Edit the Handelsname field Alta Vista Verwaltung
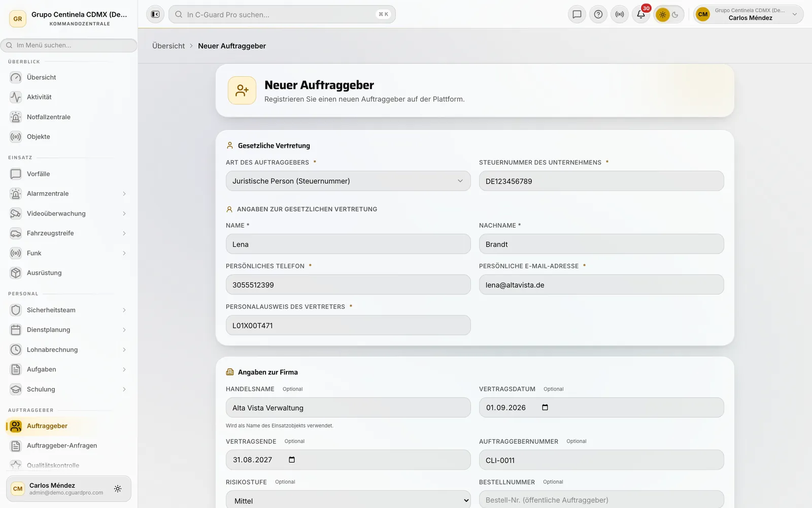This screenshot has width=812, height=508. click(348, 407)
